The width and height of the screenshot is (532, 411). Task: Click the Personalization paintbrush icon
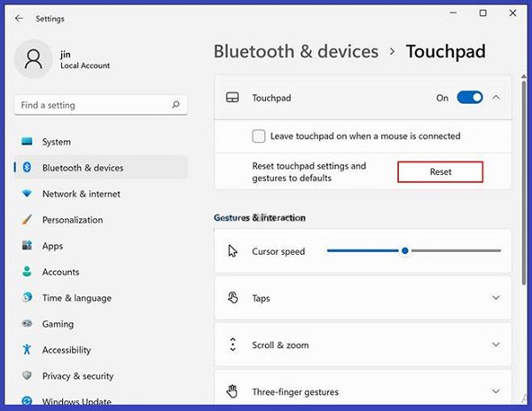click(27, 220)
